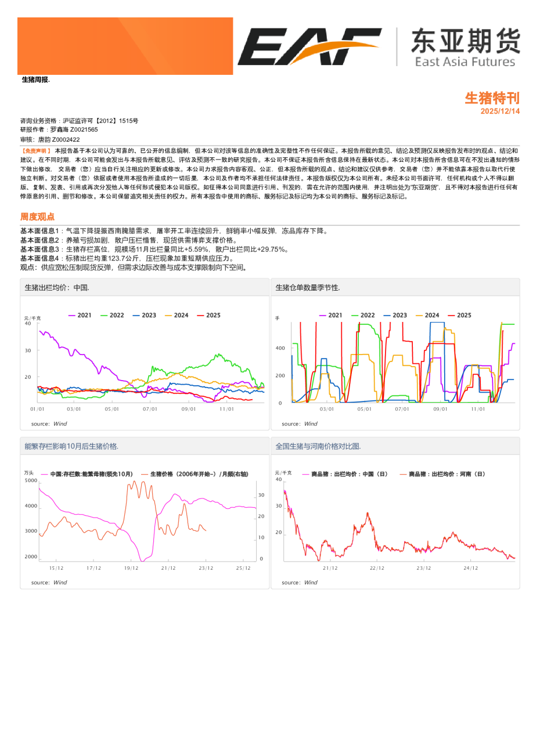Click the 生猪特刊 report title
Screen dimensions: 540x756
pyautogui.click(x=492, y=98)
